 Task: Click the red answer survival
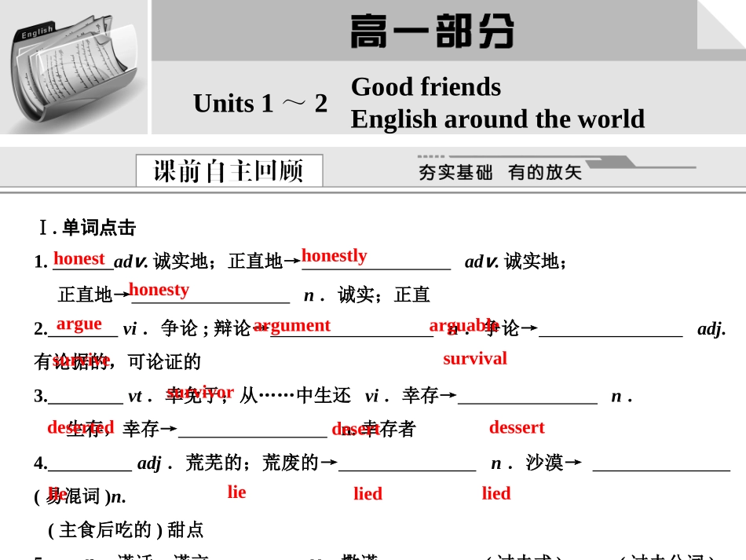pos(475,358)
